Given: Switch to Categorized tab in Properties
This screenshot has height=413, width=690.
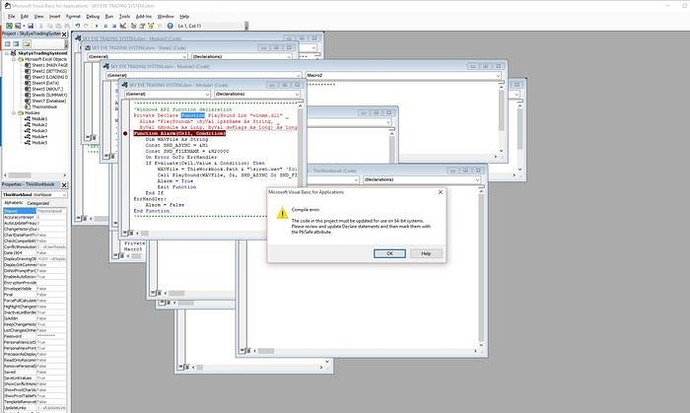Looking at the screenshot, I should (x=38, y=203).
